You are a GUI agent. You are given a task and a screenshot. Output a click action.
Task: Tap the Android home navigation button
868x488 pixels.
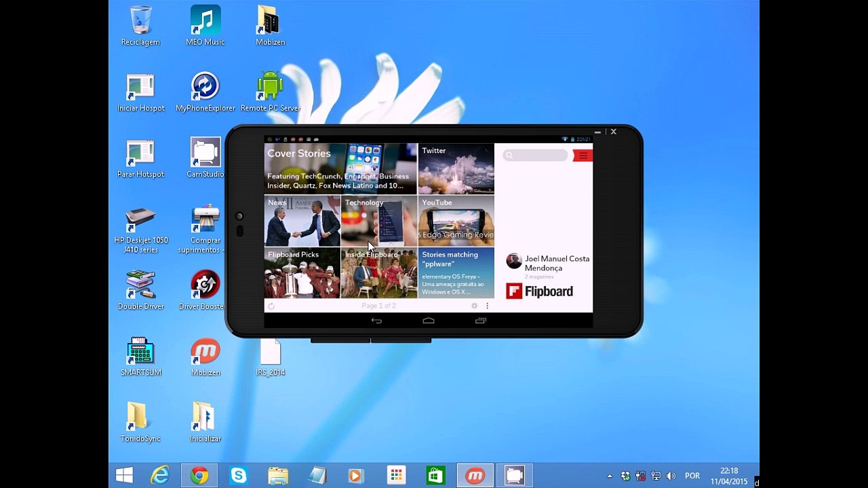429,321
